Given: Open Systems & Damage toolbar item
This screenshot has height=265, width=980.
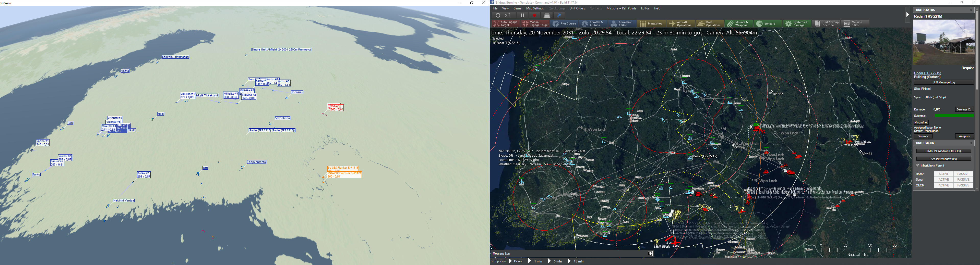Looking at the screenshot, I should pos(797,23).
